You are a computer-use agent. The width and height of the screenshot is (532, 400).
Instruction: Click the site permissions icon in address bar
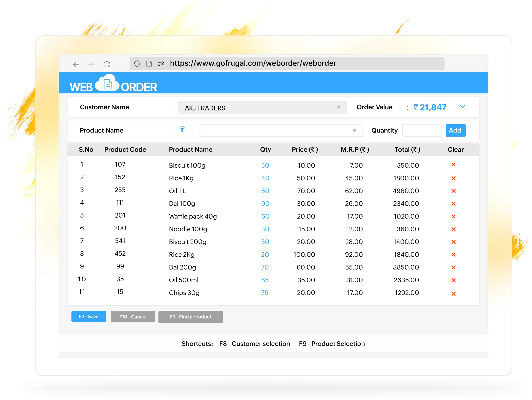[x=161, y=64]
